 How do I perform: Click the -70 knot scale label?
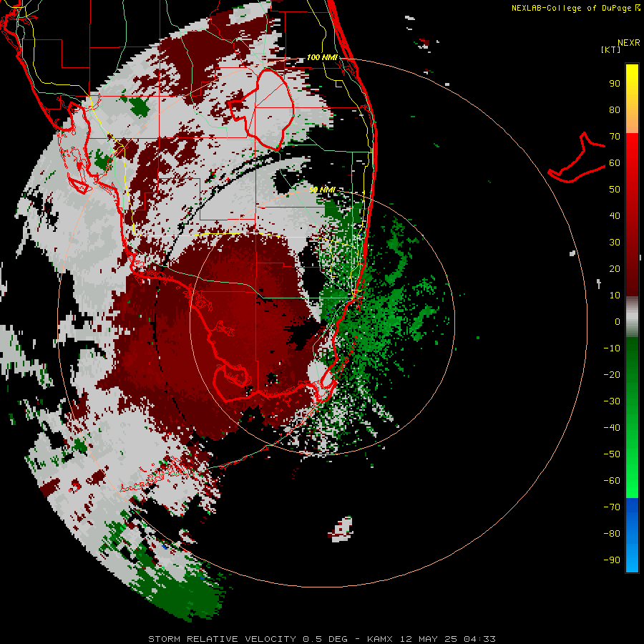pos(612,507)
